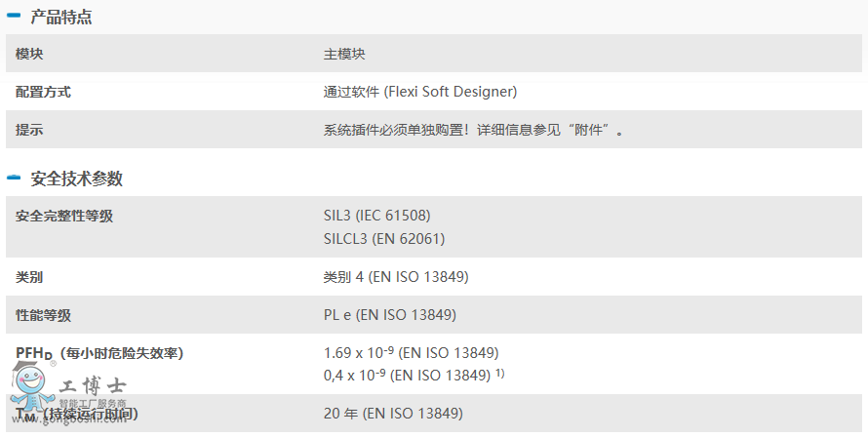Select the SIL3 (IEC 61508) value
868x438 pixels.
377,215
